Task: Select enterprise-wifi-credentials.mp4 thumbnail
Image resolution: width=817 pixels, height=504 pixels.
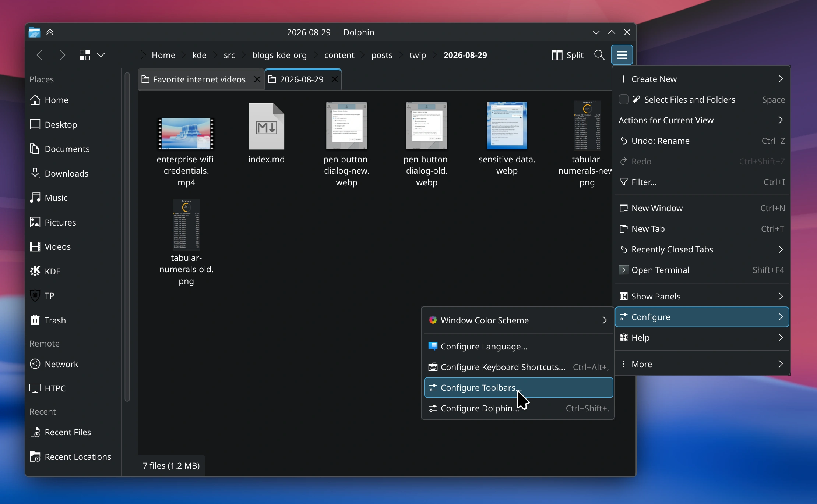Action: pos(186,134)
